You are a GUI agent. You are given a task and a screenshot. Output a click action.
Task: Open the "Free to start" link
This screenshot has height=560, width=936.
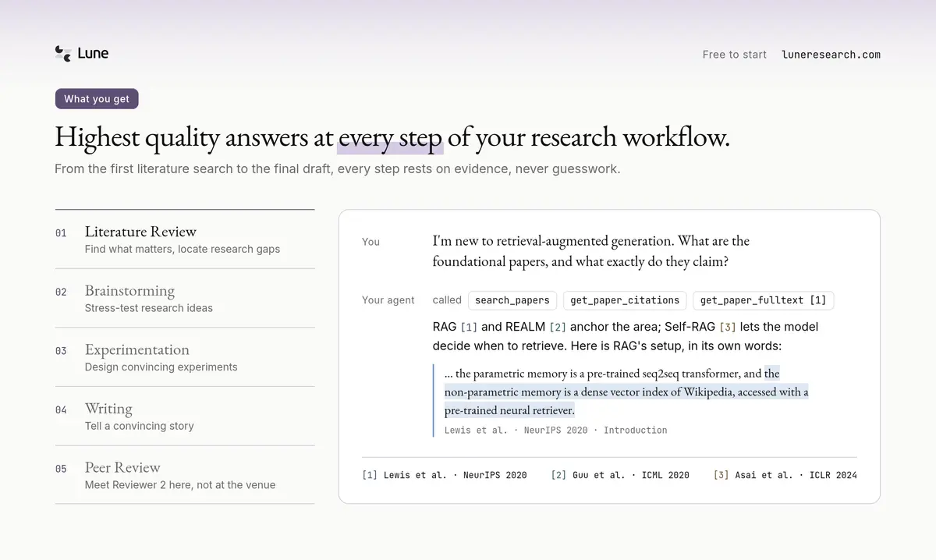coord(735,55)
